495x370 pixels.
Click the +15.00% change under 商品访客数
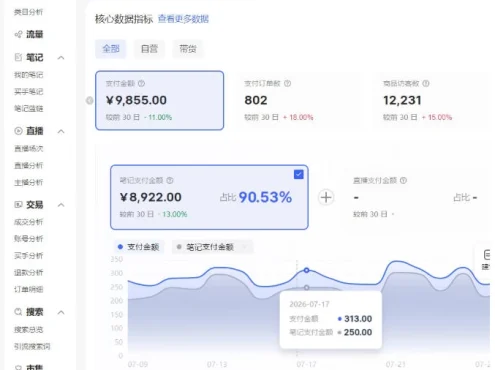pyautogui.click(x=437, y=117)
